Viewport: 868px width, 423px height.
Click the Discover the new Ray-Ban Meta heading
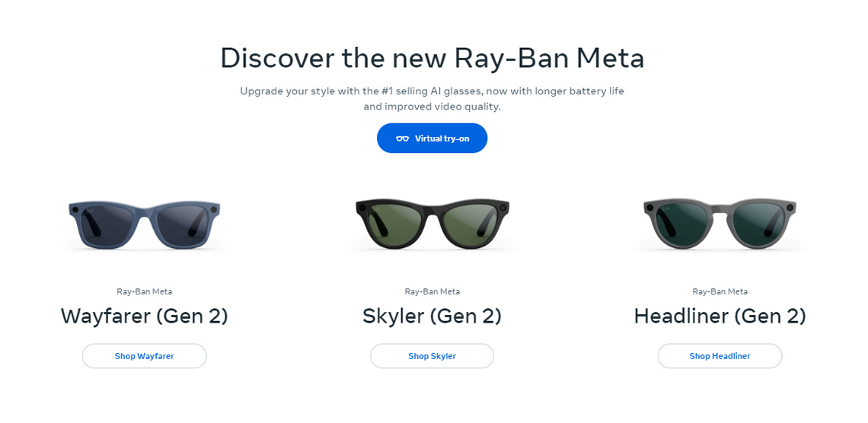pyautogui.click(x=432, y=58)
